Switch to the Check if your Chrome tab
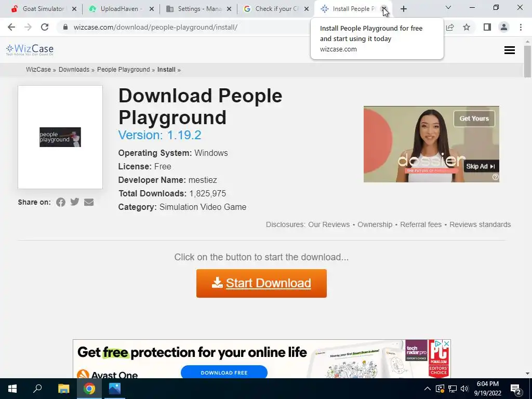532x399 pixels. [277, 9]
